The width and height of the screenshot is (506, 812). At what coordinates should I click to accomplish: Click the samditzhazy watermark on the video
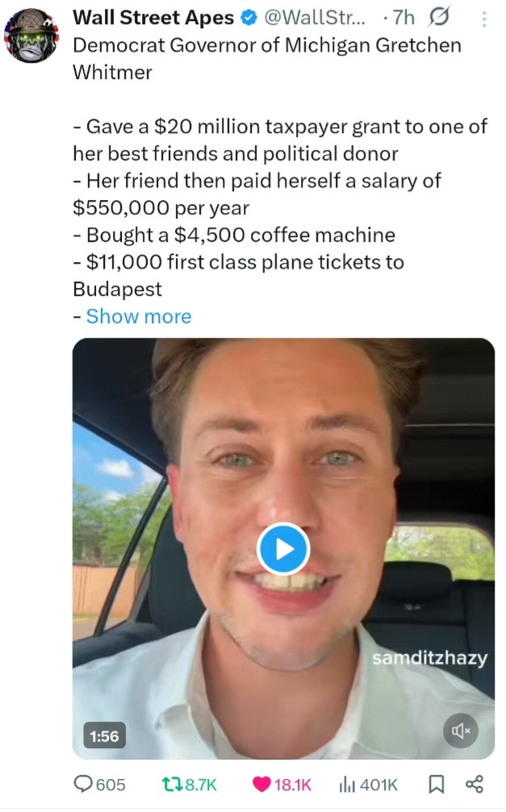429,658
